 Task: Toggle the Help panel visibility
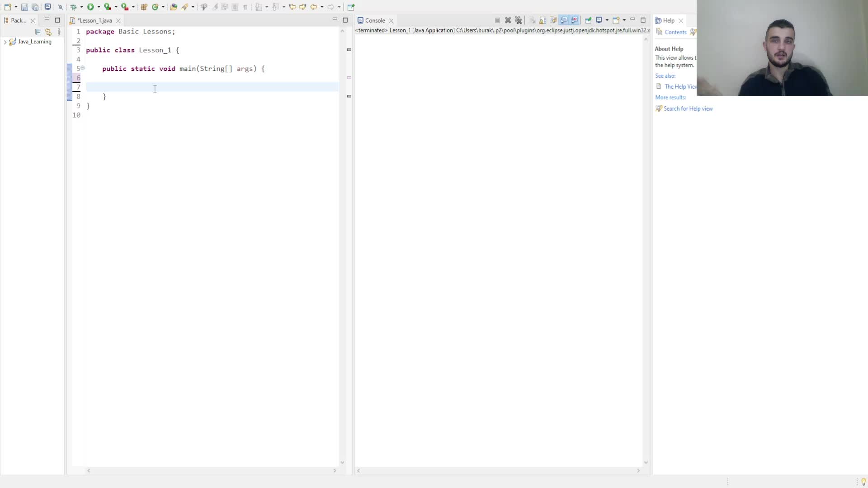[681, 20]
